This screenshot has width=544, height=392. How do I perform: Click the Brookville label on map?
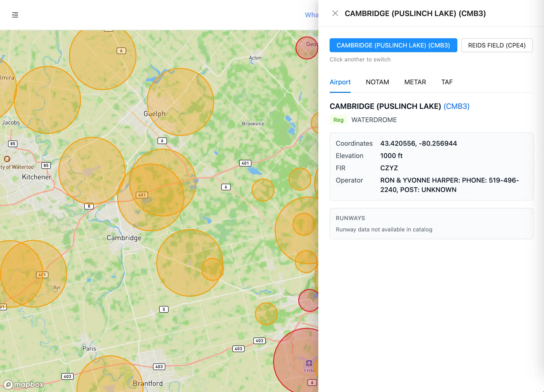tap(253, 124)
